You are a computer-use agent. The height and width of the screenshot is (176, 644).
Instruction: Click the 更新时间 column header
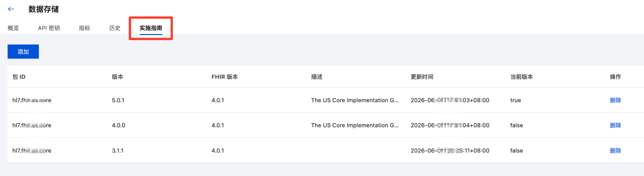tap(422, 77)
